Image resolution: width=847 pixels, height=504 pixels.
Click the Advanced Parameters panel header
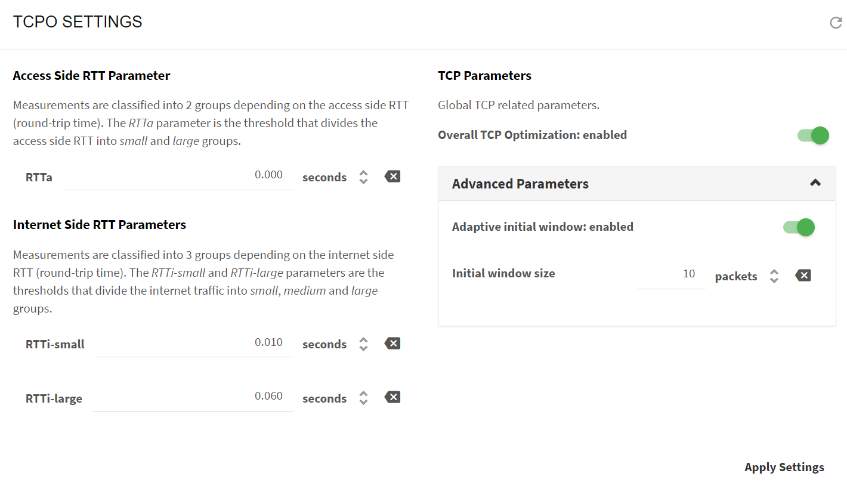(x=637, y=184)
